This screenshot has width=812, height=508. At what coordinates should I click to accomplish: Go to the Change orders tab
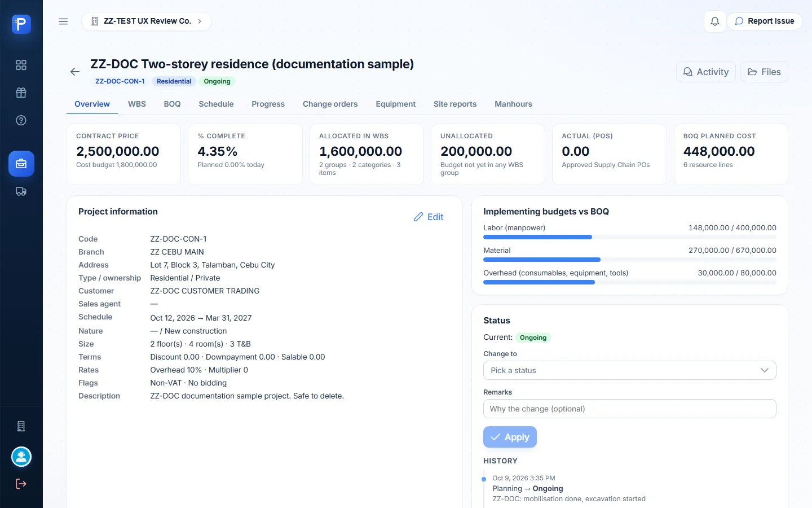click(330, 104)
